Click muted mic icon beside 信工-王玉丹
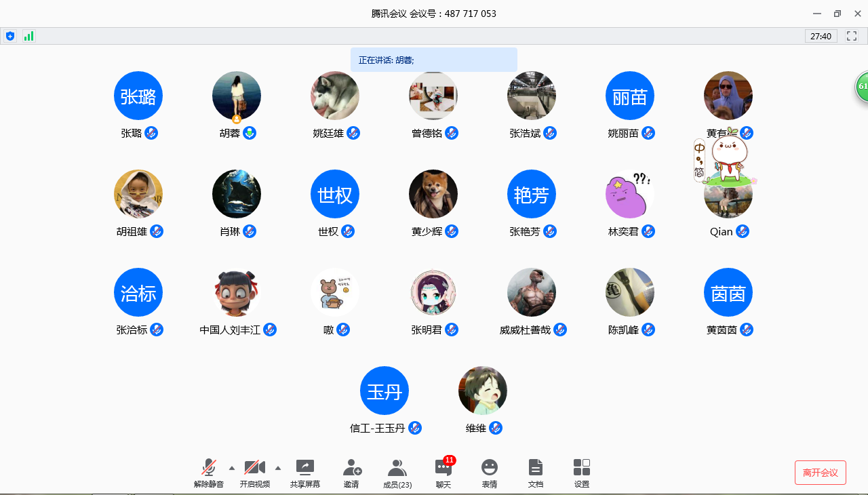 point(415,428)
